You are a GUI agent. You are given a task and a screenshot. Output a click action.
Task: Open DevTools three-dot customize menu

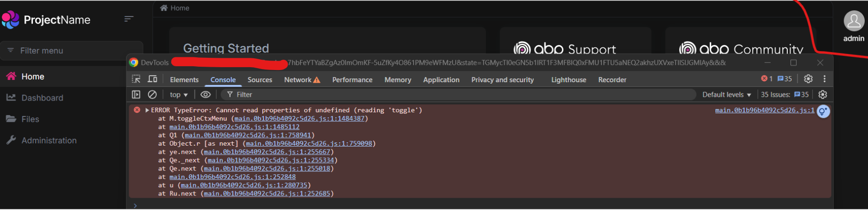coord(824,79)
